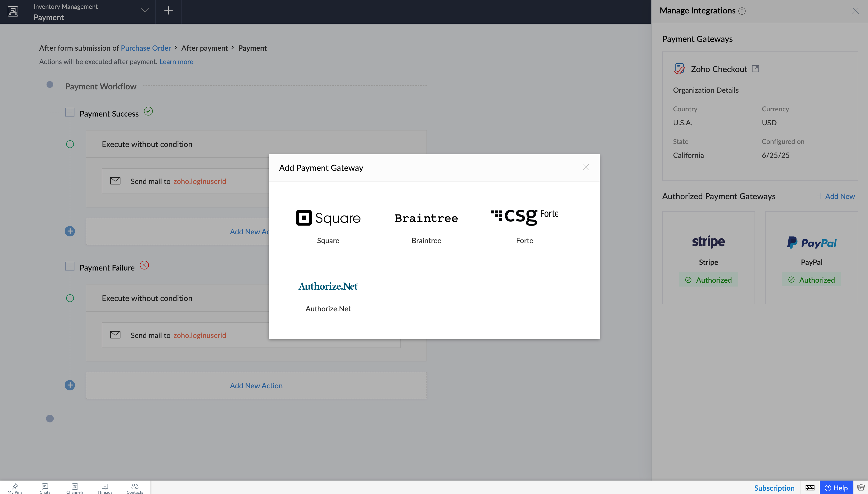
Task: Click the blue plus circle under Payment Success
Action: click(70, 231)
